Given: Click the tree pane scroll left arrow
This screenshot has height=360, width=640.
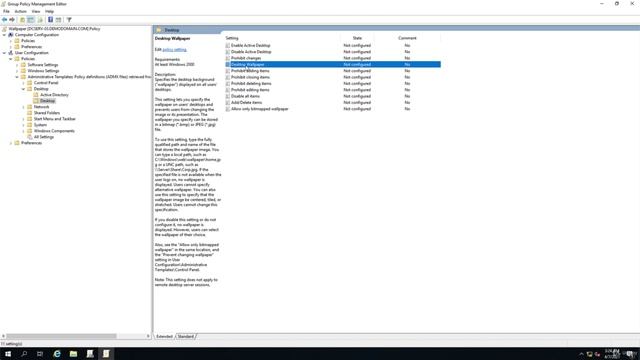Looking at the screenshot, I should 3,336.
